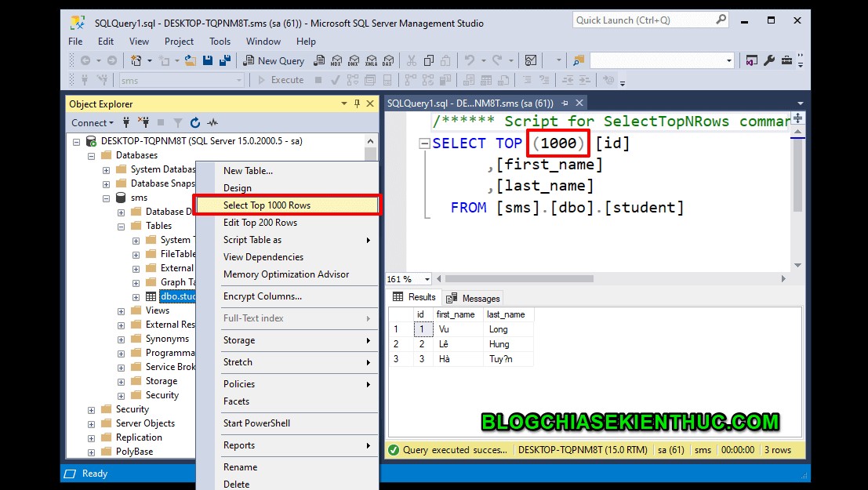Open the Connect dropdown in Object Explorer
The height and width of the screenshot is (490, 868).
coord(90,123)
